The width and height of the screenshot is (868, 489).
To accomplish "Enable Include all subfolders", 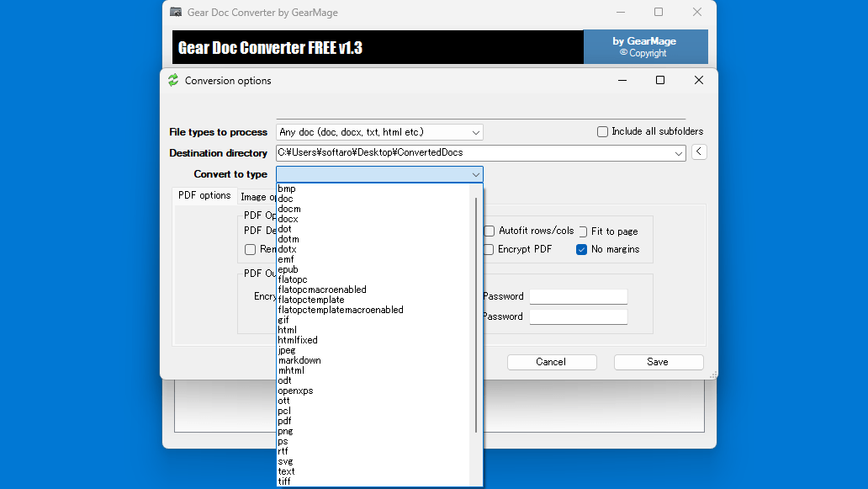I will point(602,132).
